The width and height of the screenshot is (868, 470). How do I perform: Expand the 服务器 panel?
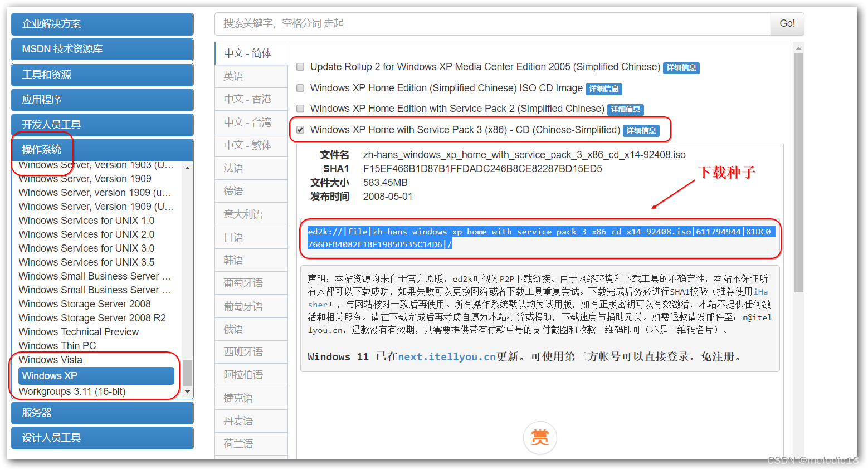click(102, 413)
